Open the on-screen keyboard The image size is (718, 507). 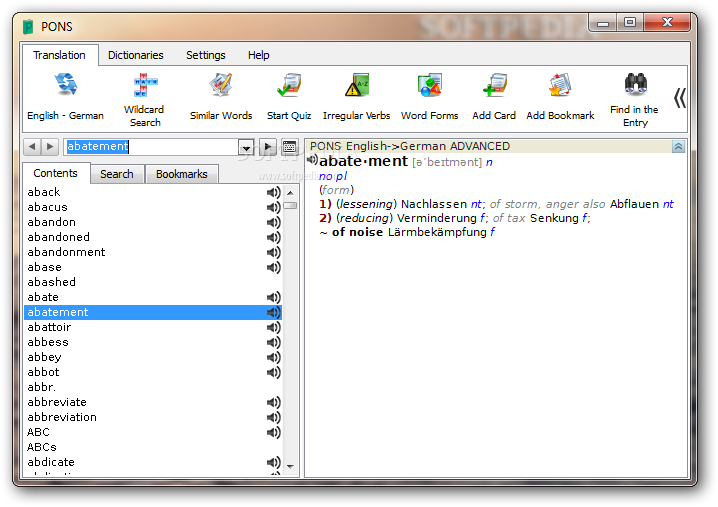[289, 147]
